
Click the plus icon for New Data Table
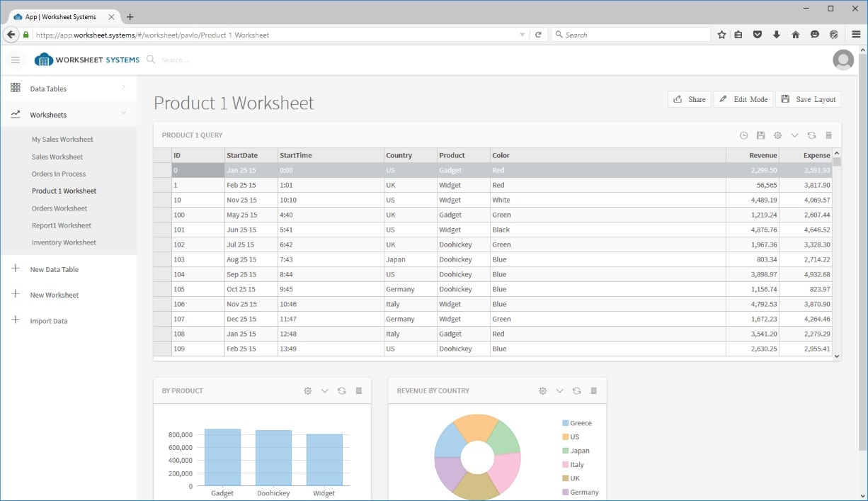16,269
